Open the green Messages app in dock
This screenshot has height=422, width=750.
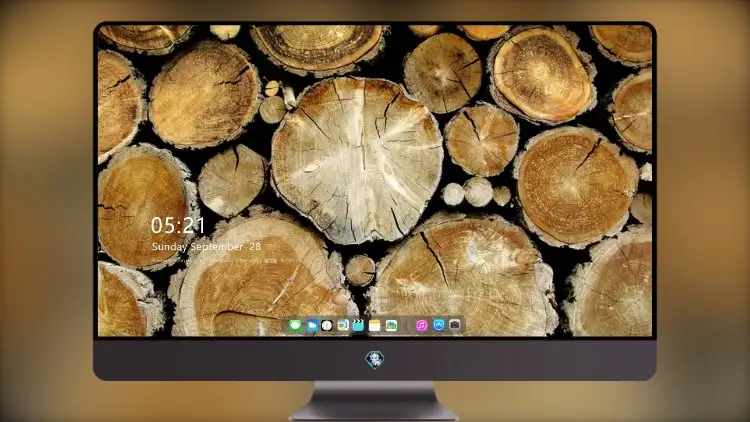tap(295, 325)
